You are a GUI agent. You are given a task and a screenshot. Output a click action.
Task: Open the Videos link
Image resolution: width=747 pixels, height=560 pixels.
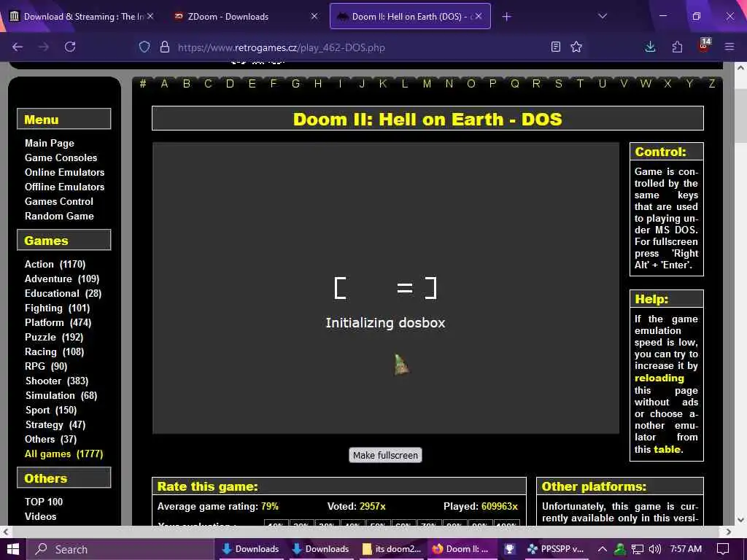(x=41, y=517)
